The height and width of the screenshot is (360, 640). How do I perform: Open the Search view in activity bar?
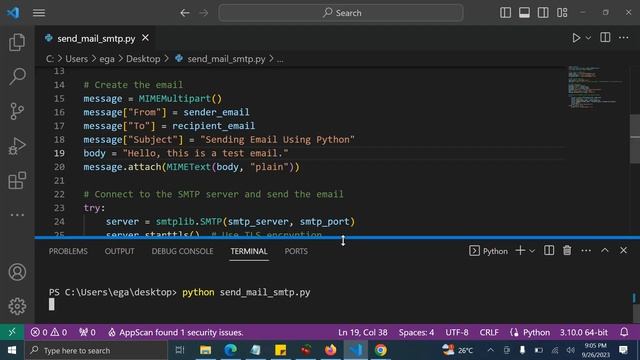[17, 76]
